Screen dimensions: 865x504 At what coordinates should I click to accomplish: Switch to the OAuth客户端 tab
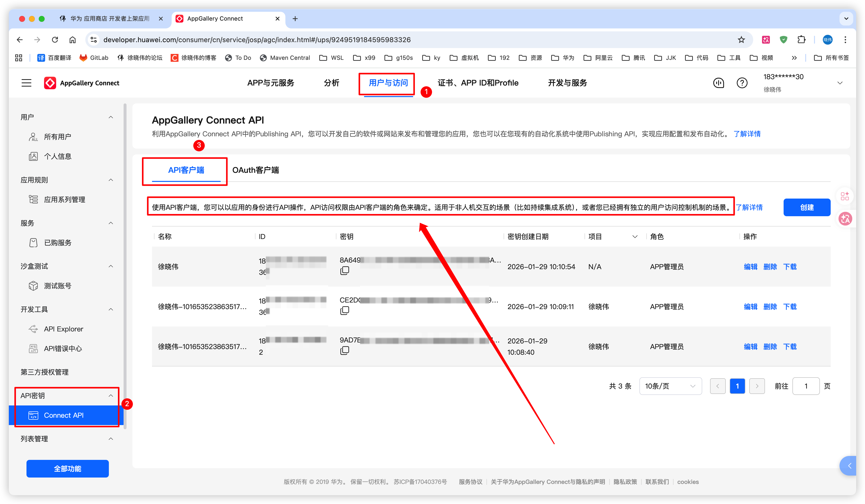point(255,170)
